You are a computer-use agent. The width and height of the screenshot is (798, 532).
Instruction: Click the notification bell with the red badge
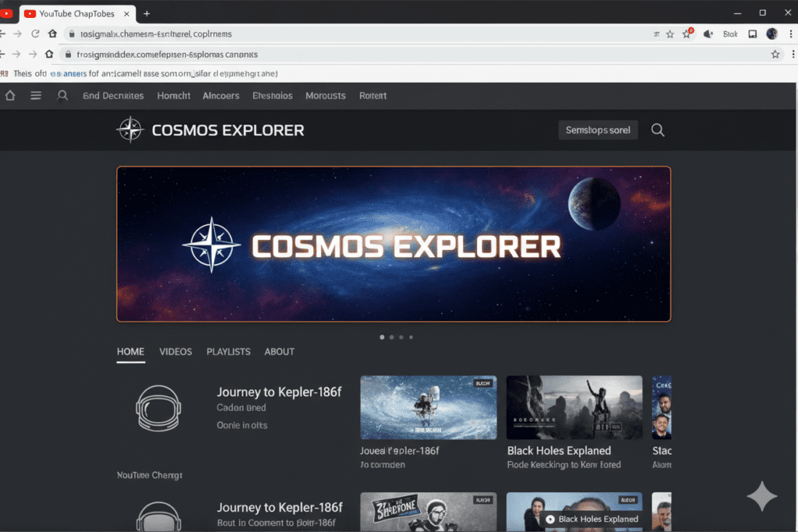click(x=686, y=33)
